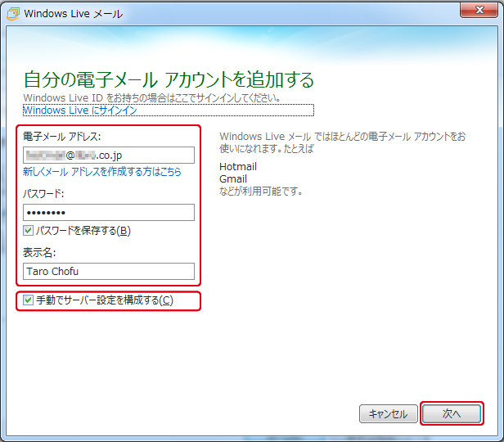Click the Windows Live Mail title bar icon
Viewport: 504px width, 442px height.
13,14
